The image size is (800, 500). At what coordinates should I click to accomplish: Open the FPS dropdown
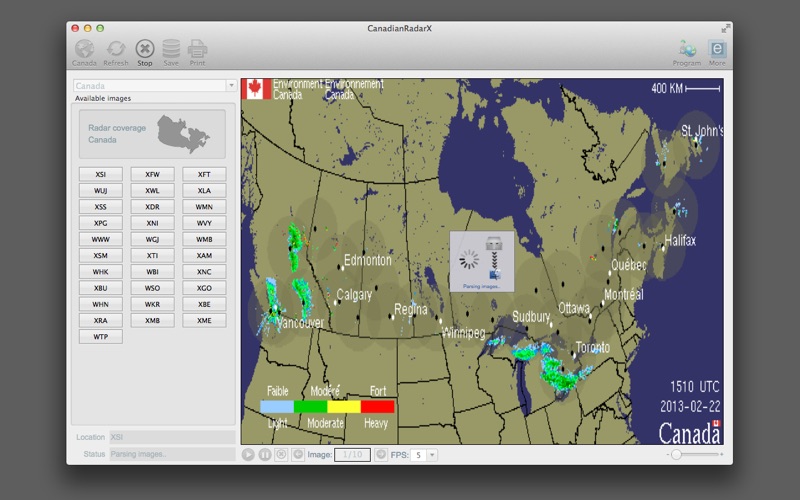click(x=432, y=455)
